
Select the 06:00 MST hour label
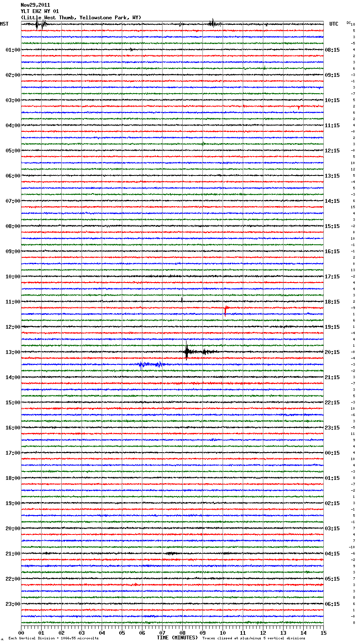pos(13,176)
